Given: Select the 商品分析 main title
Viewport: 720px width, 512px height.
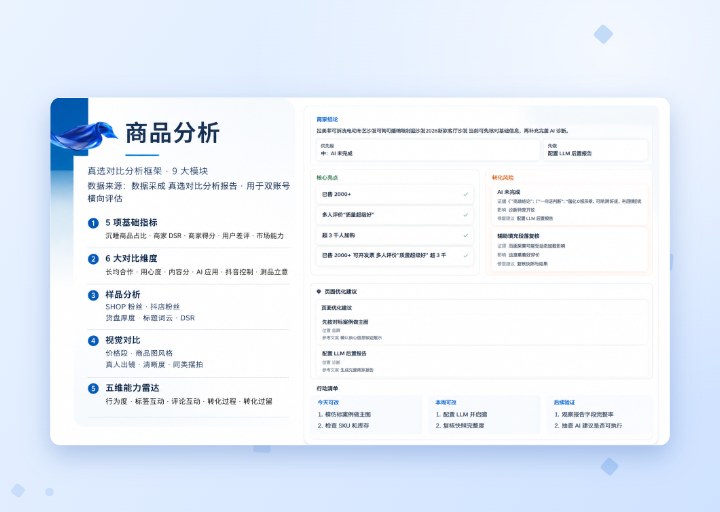Looking at the screenshot, I should tap(173, 133).
